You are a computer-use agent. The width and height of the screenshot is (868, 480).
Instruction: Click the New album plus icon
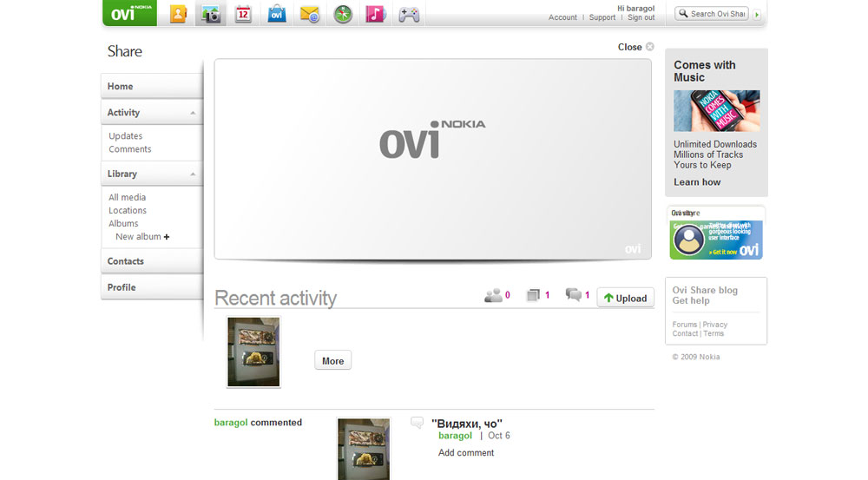tap(166, 237)
